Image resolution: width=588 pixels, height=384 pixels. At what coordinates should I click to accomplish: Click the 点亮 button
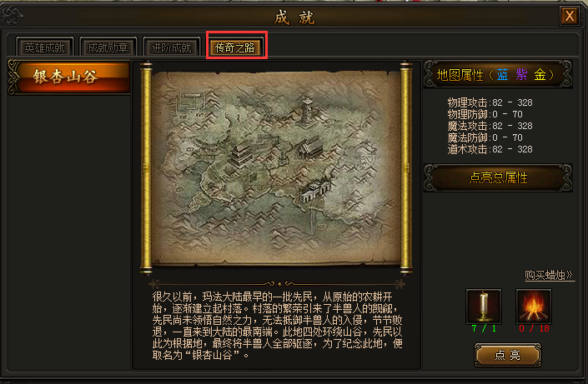pyautogui.click(x=508, y=355)
